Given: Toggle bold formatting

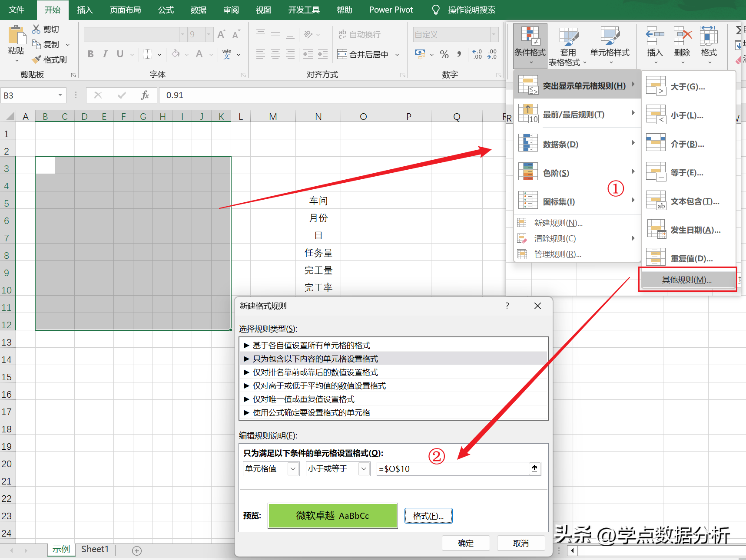Looking at the screenshot, I should [90, 54].
